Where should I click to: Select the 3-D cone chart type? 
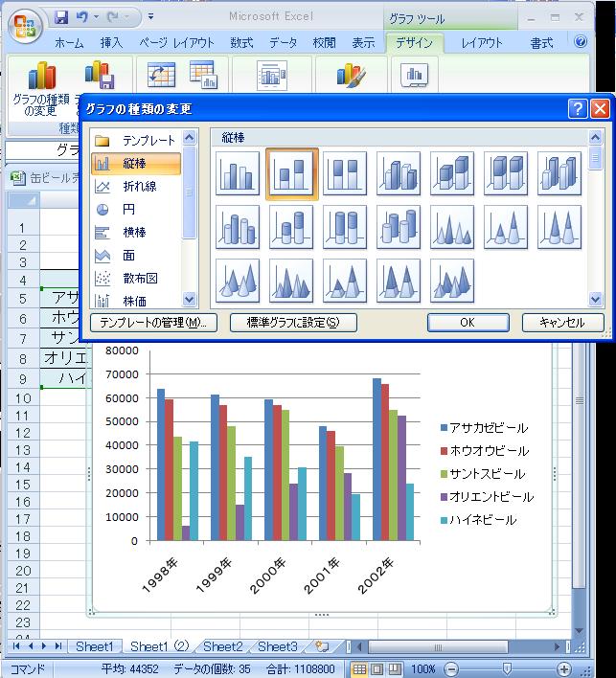point(238,281)
